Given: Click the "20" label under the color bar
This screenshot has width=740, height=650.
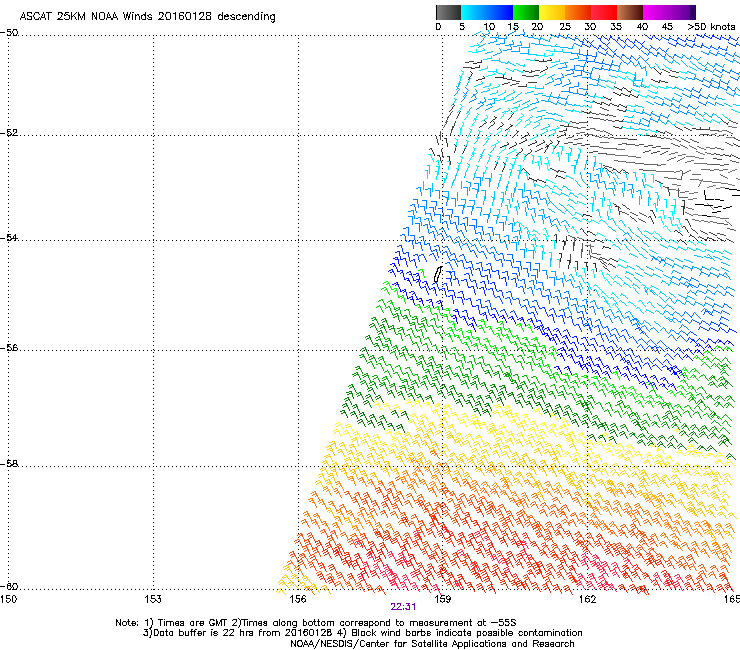Looking at the screenshot, I should [x=537, y=26].
